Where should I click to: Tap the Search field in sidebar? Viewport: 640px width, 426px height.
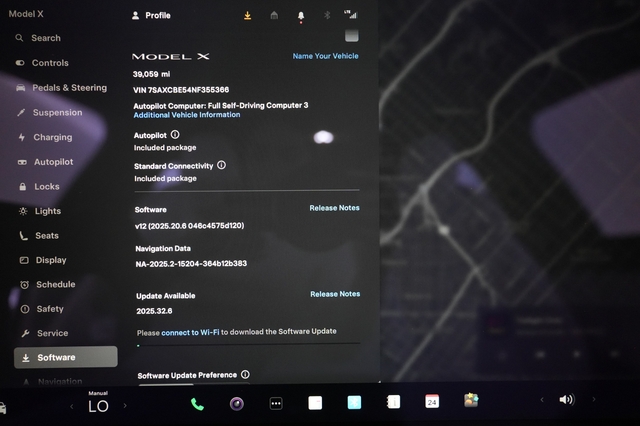tap(45, 38)
